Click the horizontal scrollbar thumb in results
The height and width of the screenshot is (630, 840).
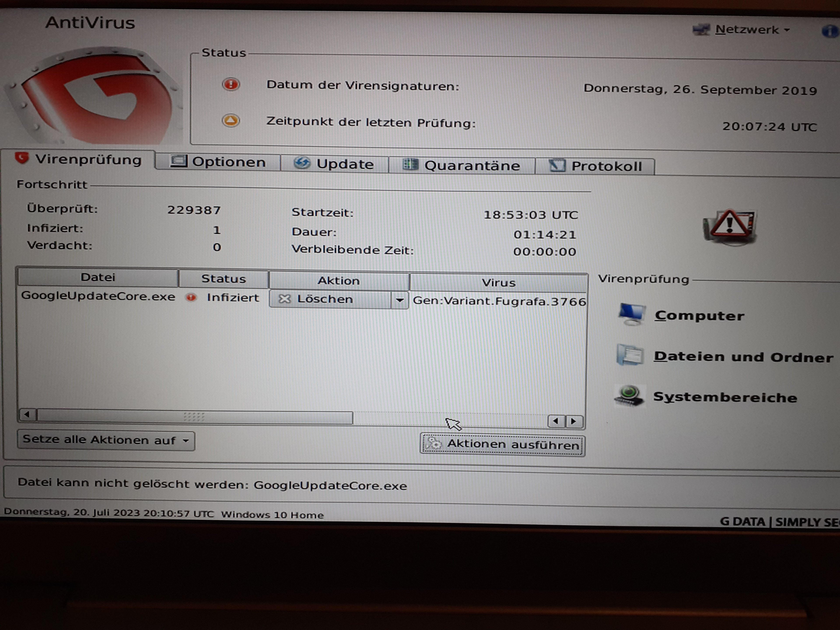(x=194, y=417)
